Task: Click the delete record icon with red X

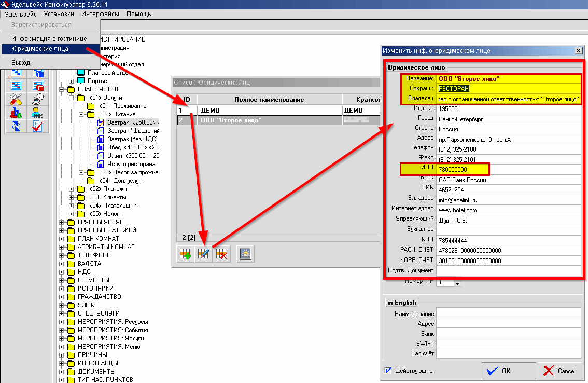Action: pyautogui.click(x=222, y=254)
